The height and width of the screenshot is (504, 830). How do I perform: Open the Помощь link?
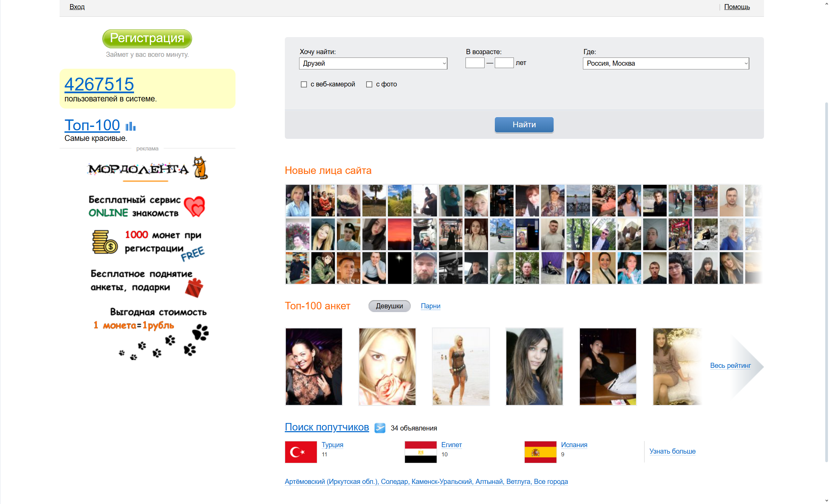[737, 7]
